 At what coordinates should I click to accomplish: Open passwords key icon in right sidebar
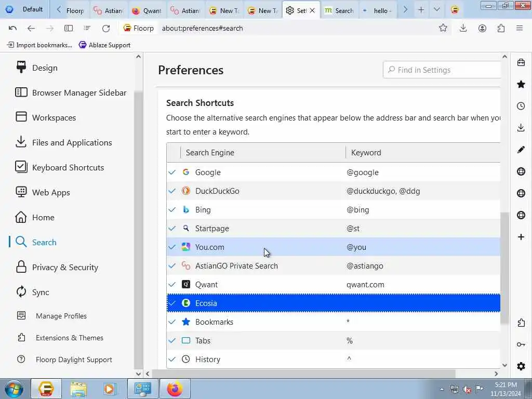click(x=521, y=344)
